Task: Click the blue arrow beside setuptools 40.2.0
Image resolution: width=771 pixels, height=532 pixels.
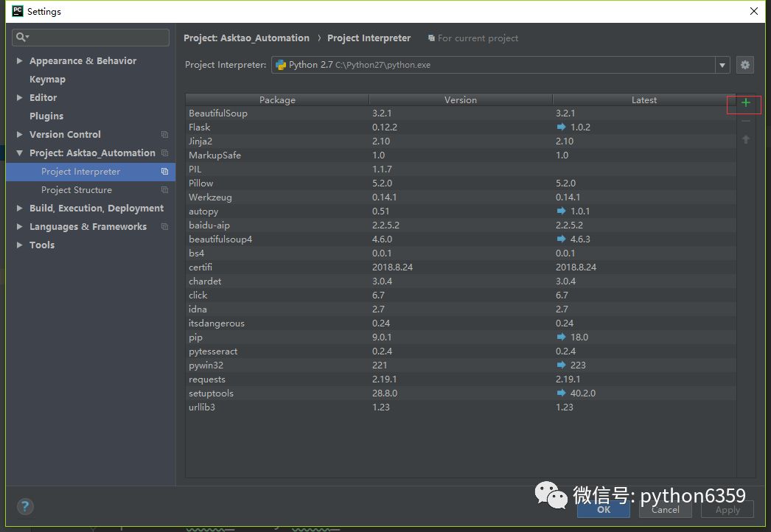Action: point(561,393)
